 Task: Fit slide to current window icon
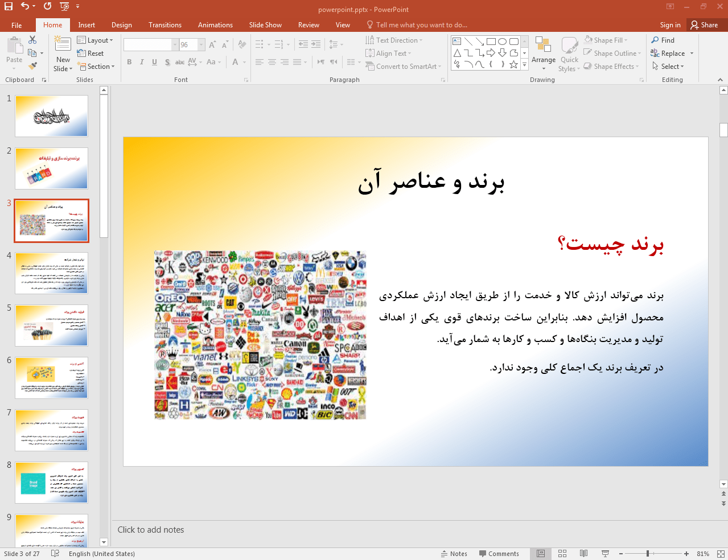click(x=720, y=554)
